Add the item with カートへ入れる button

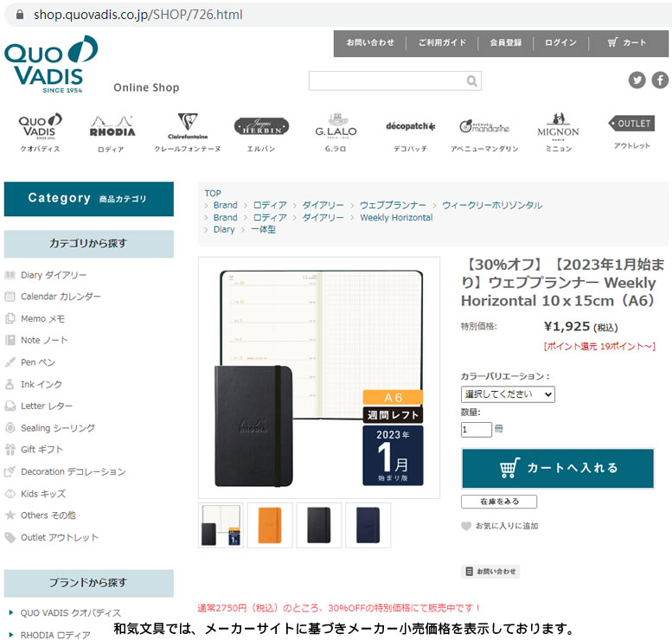(558, 469)
